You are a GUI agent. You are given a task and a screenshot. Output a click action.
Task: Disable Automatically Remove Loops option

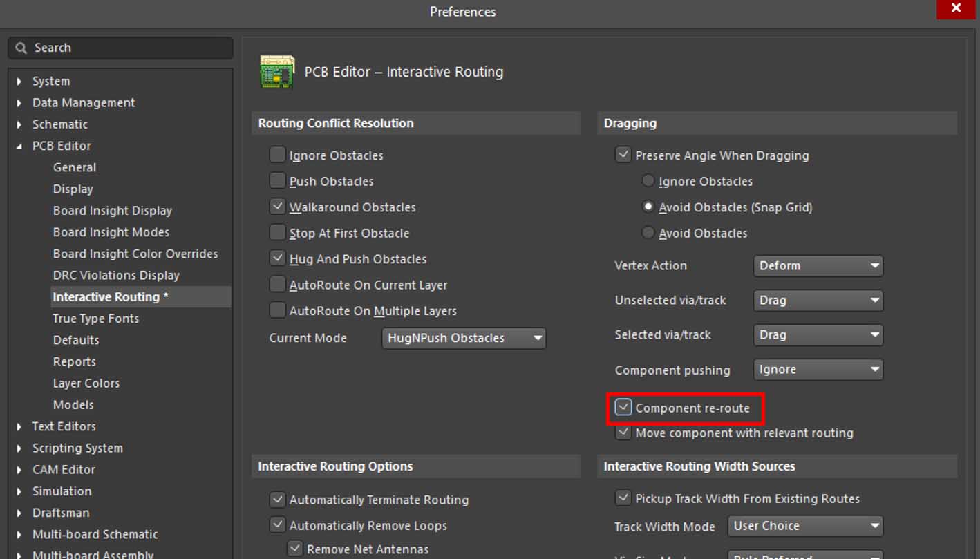[277, 525]
